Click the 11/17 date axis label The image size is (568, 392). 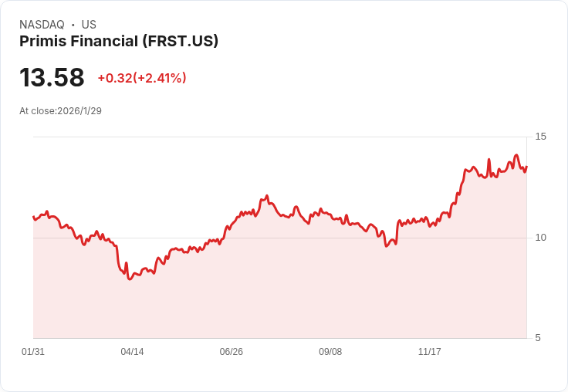[x=429, y=352]
